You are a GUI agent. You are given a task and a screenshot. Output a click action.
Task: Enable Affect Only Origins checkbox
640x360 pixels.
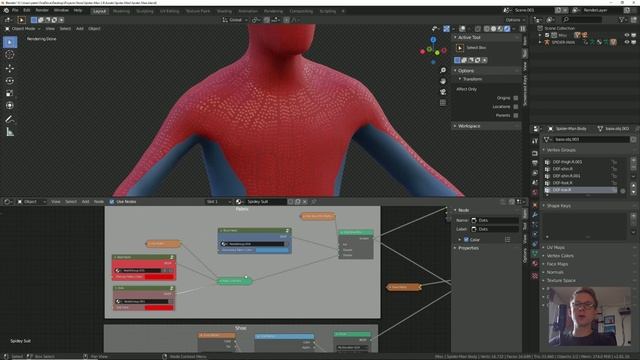[x=516, y=98]
